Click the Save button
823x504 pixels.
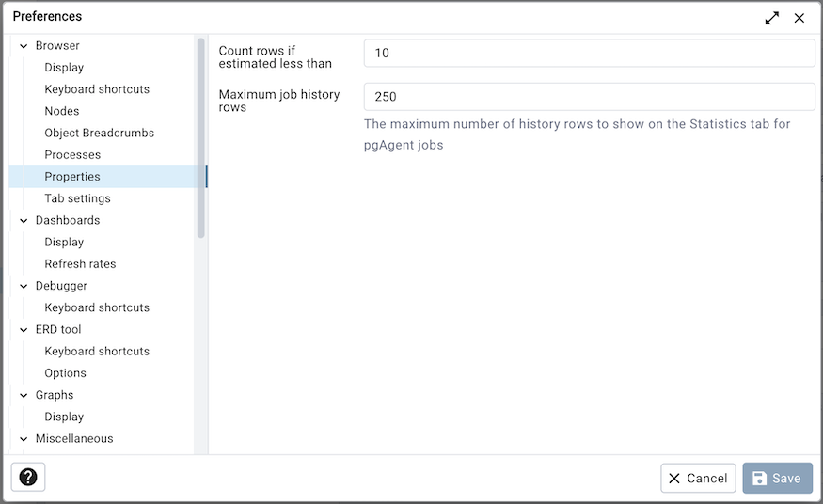pos(777,478)
